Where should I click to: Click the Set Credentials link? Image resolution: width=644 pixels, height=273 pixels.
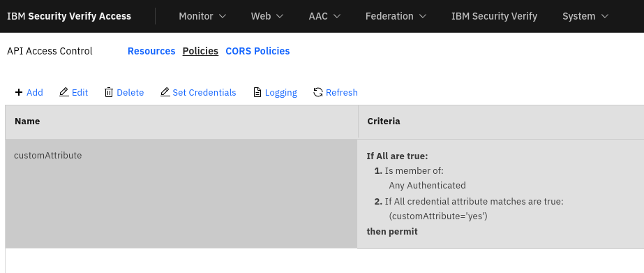(x=204, y=92)
